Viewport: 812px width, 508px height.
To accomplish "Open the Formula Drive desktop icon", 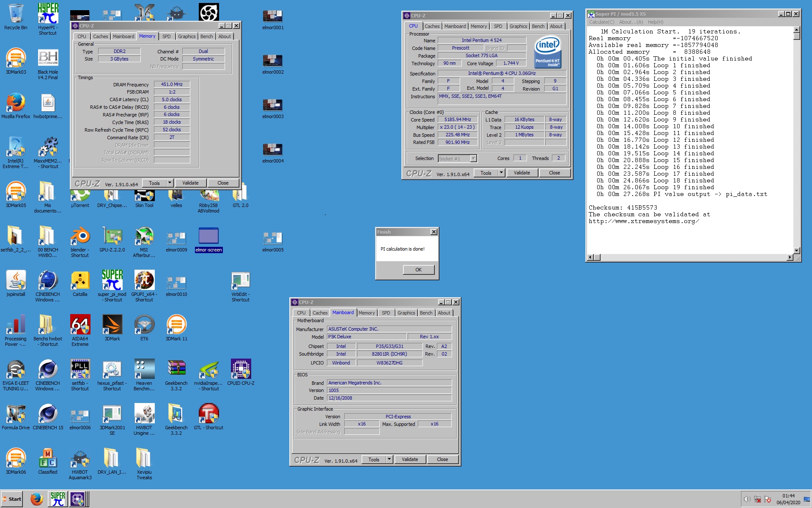I will click(x=16, y=417).
